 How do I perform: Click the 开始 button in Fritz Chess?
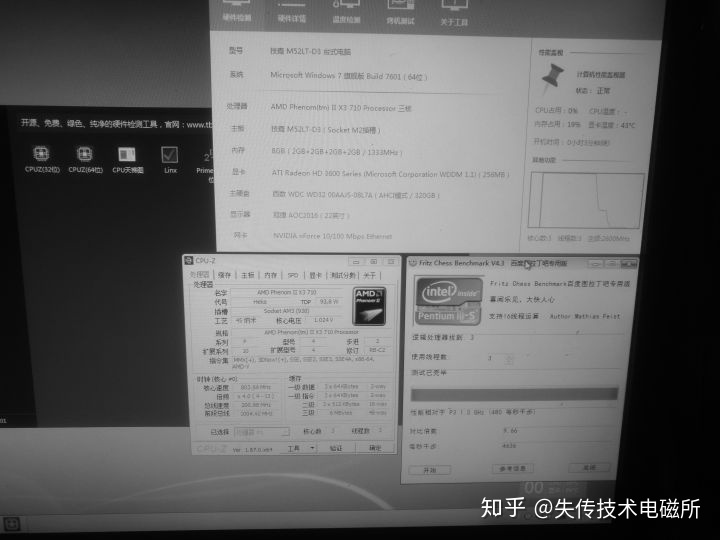[430, 470]
